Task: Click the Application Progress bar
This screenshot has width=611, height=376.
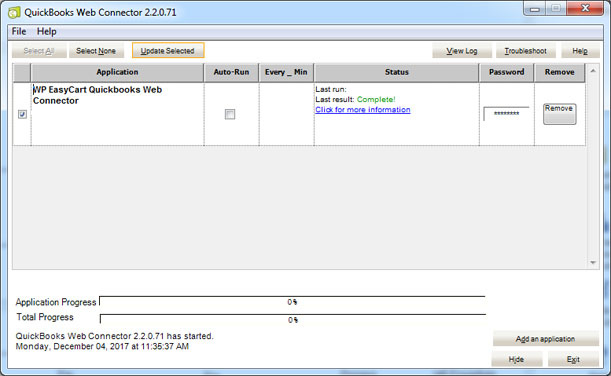Action: [292, 302]
